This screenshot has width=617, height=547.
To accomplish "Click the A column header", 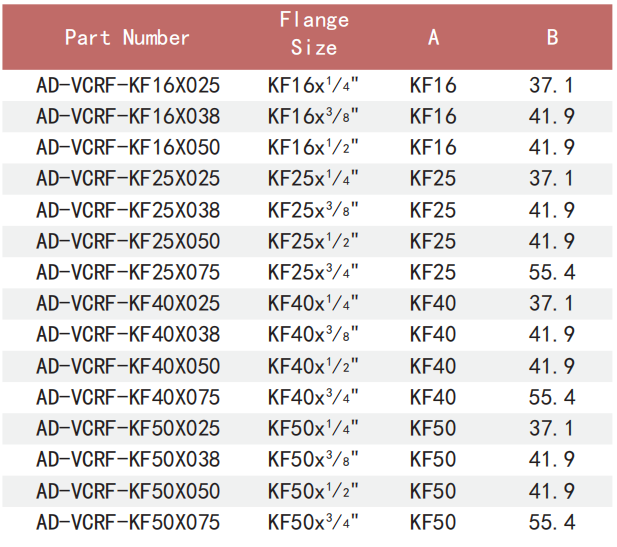I will click(433, 38).
